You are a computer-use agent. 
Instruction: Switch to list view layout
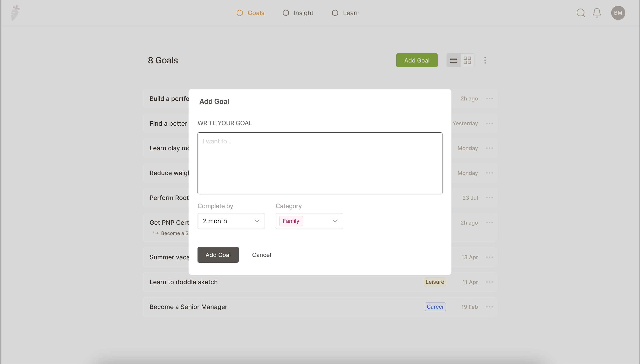tap(453, 60)
